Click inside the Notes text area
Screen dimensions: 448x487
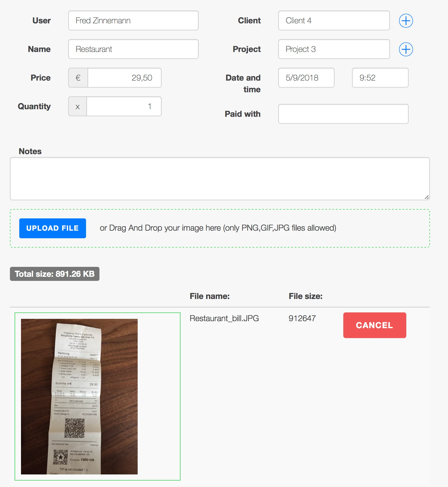pos(220,178)
